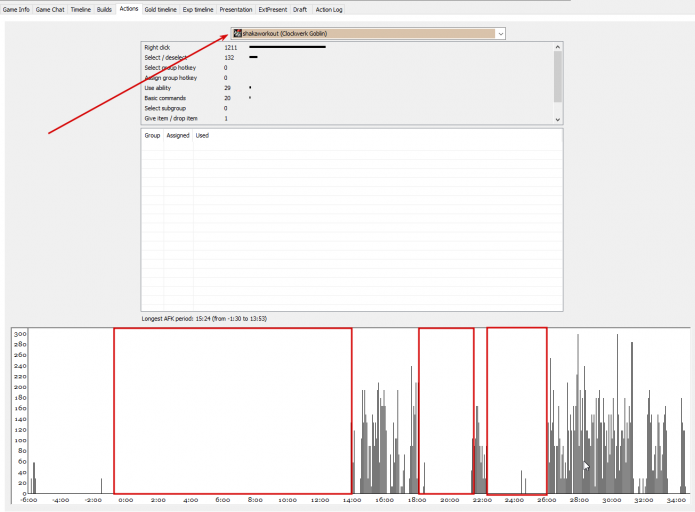Open the Game Chat tab

pos(50,9)
